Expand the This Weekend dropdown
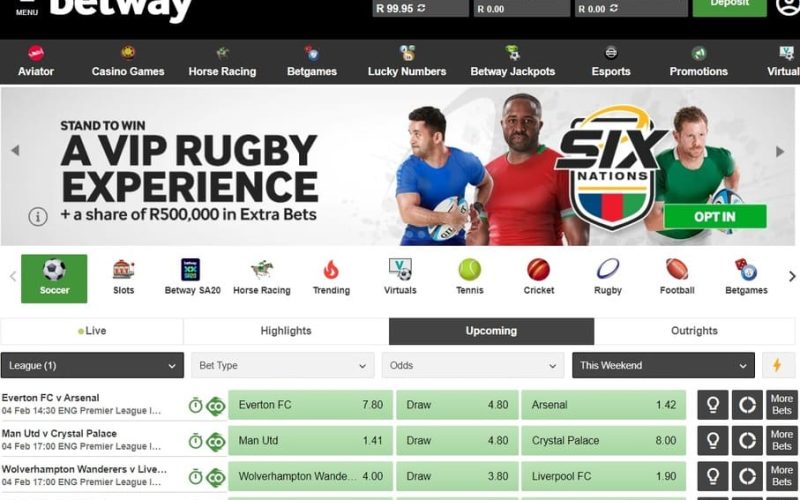The image size is (800, 500). (x=663, y=365)
